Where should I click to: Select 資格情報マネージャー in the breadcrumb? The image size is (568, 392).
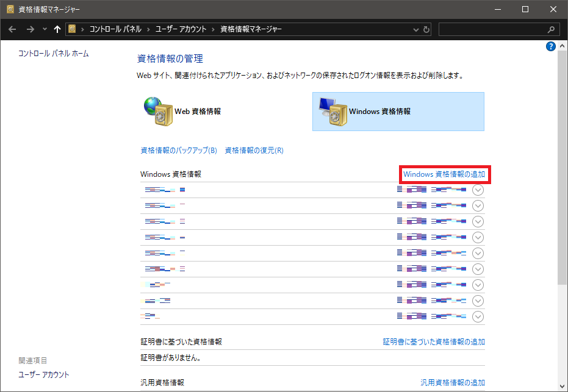pos(251,29)
